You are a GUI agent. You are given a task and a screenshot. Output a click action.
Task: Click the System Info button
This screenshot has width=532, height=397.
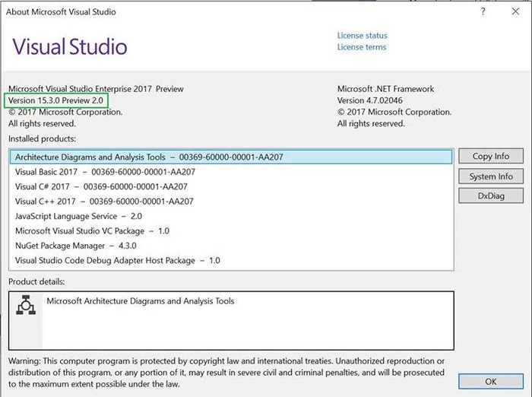[x=491, y=176]
